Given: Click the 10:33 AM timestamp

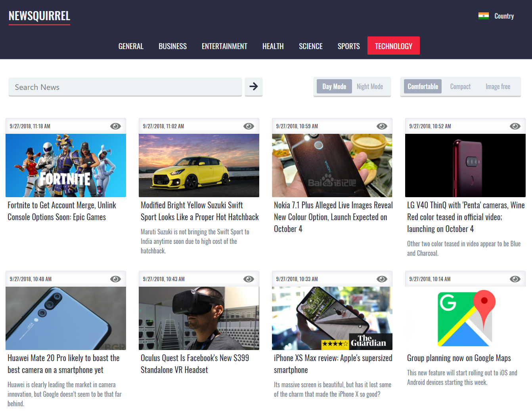Looking at the screenshot, I should pyautogui.click(x=297, y=279).
